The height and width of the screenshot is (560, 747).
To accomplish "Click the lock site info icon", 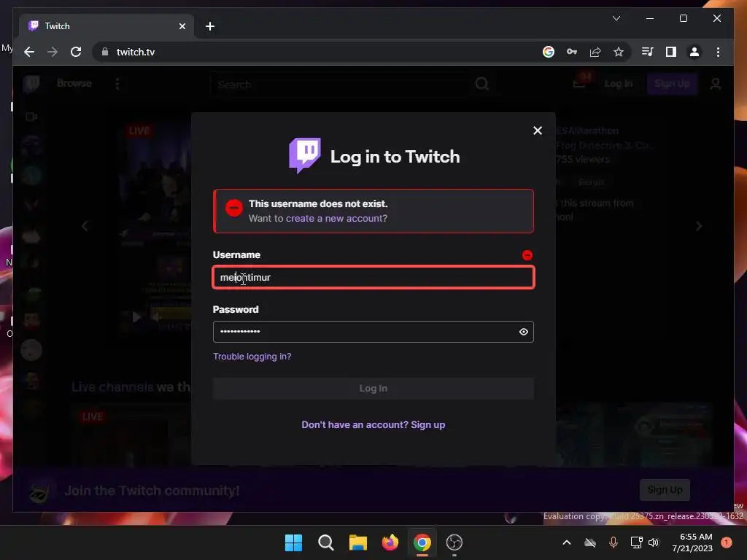I will pyautogui.click(x=105, y=52).
